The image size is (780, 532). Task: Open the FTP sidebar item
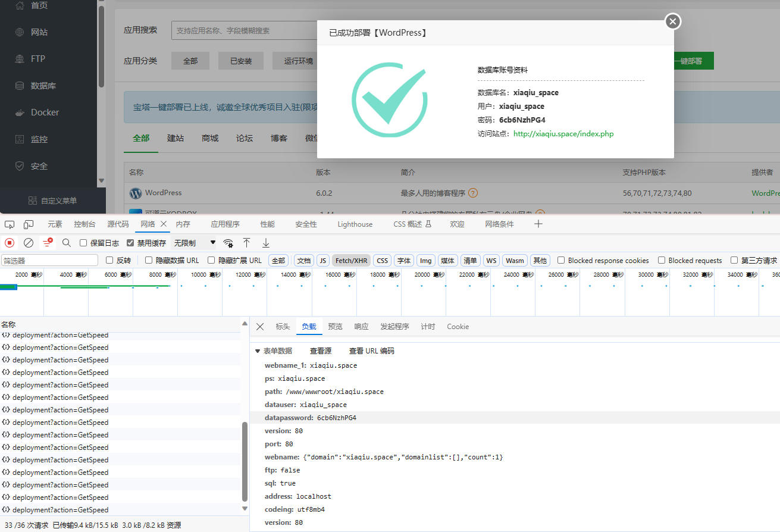tap(38, 59)
